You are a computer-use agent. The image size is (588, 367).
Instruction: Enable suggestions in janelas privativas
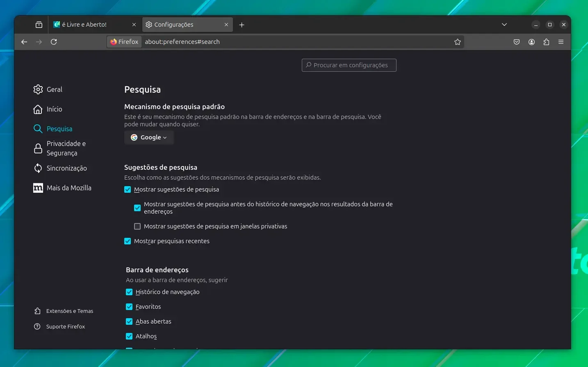point(137,226)
